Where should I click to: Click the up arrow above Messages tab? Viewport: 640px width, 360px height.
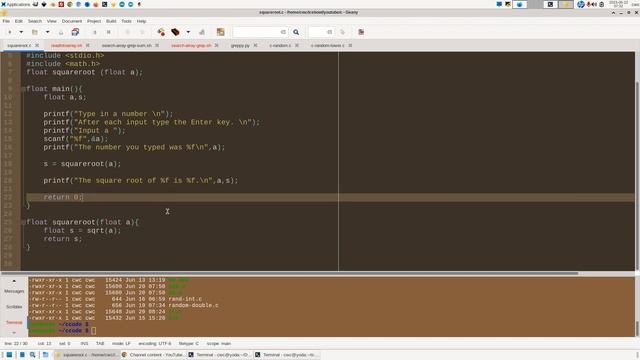point(14,281)
